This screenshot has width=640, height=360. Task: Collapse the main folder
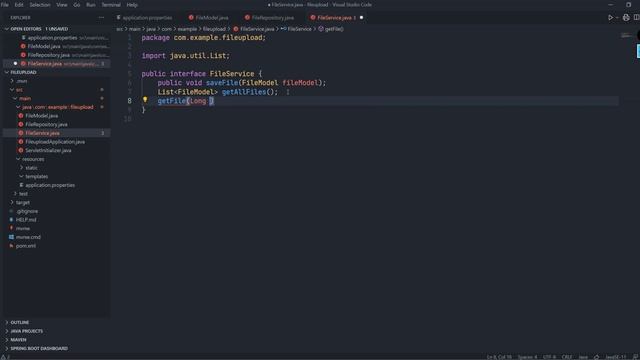point(15,98)
